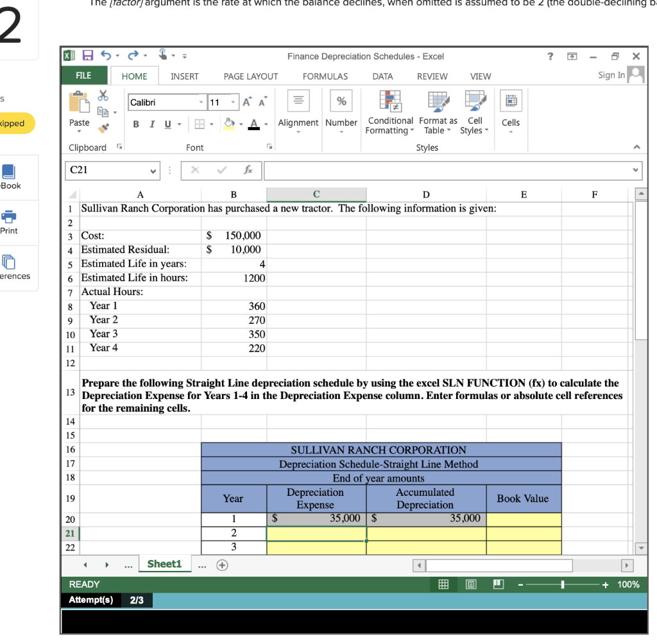Expand the Name Box dropdown
657x644 pixels.
pos(153,171)
